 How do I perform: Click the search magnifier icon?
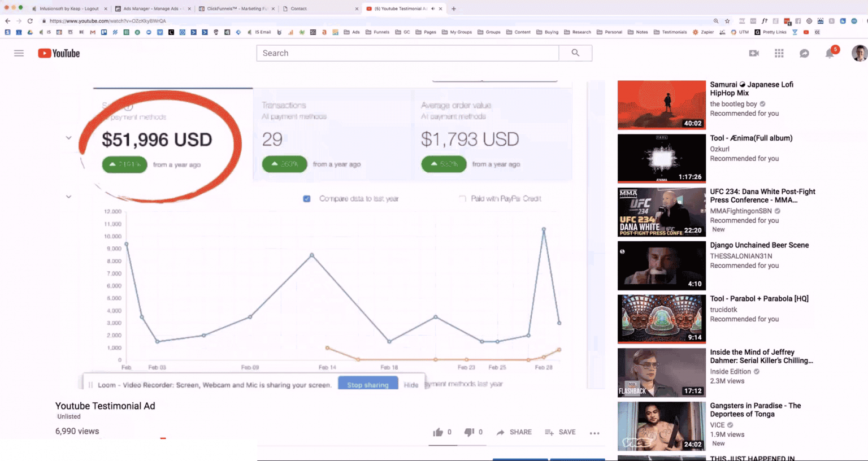click(575, 53)
